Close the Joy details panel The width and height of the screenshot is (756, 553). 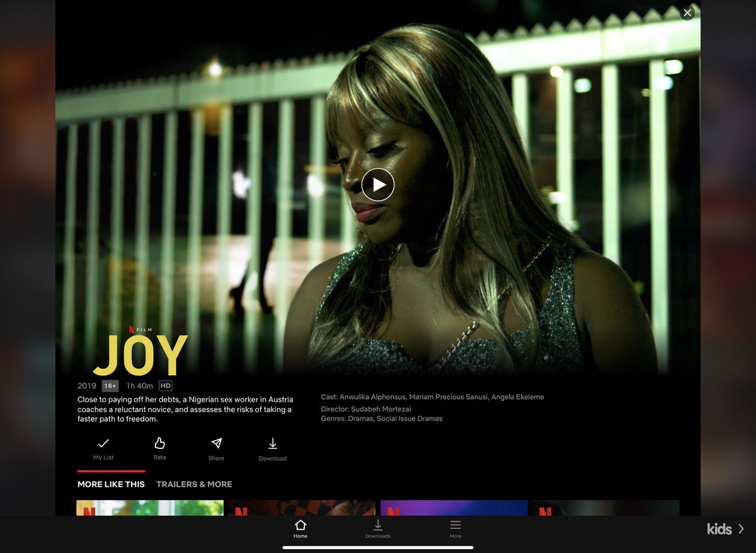tap(687, 13)
